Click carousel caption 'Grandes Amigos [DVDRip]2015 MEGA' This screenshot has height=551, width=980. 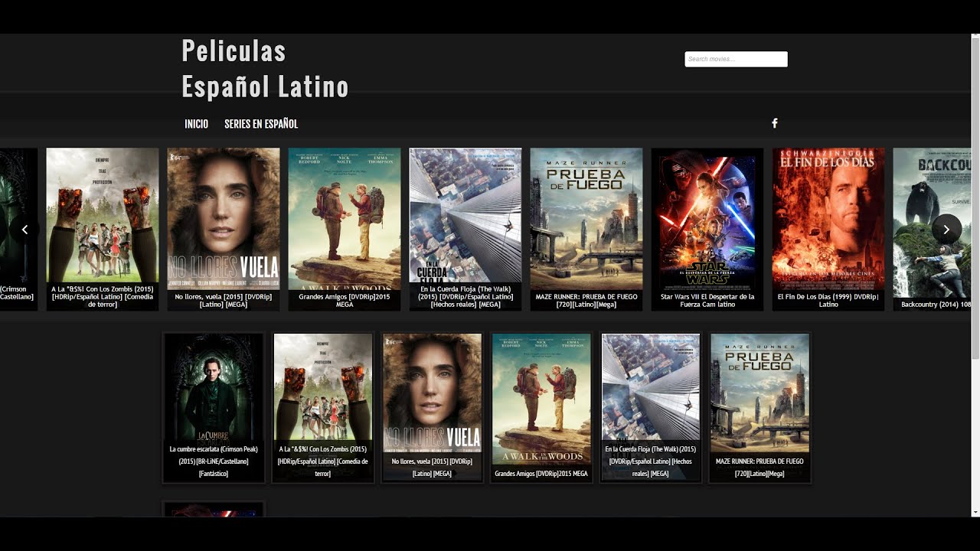(x=345, y=300)
